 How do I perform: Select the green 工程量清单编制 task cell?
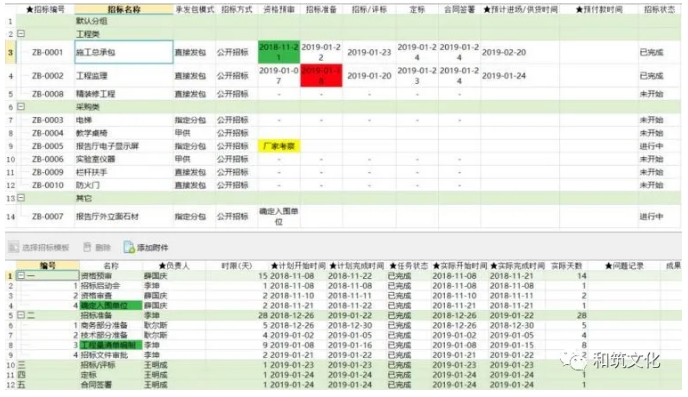coord(111,345)
